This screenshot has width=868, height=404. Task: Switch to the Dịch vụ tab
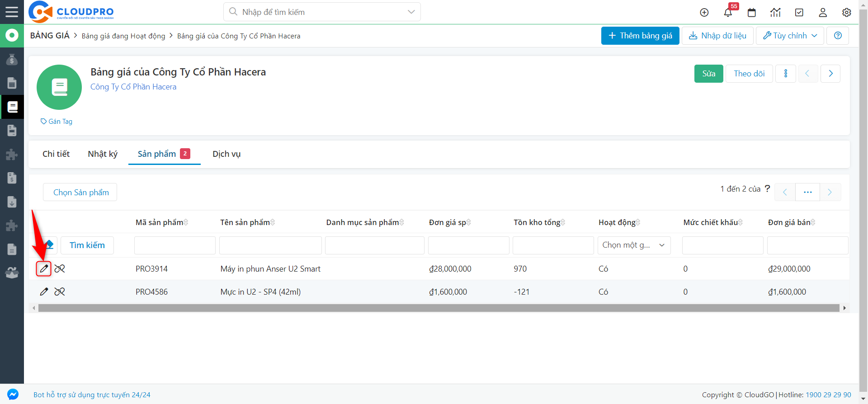[x=226, y=154]
